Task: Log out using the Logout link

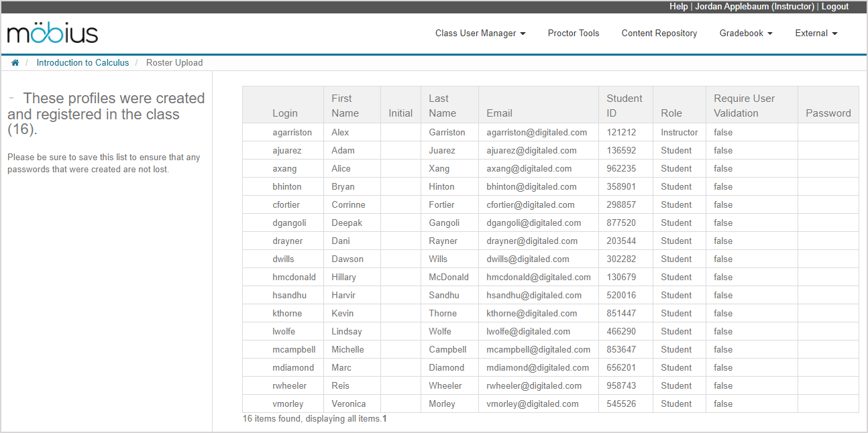Action: (x=834, y=7)
